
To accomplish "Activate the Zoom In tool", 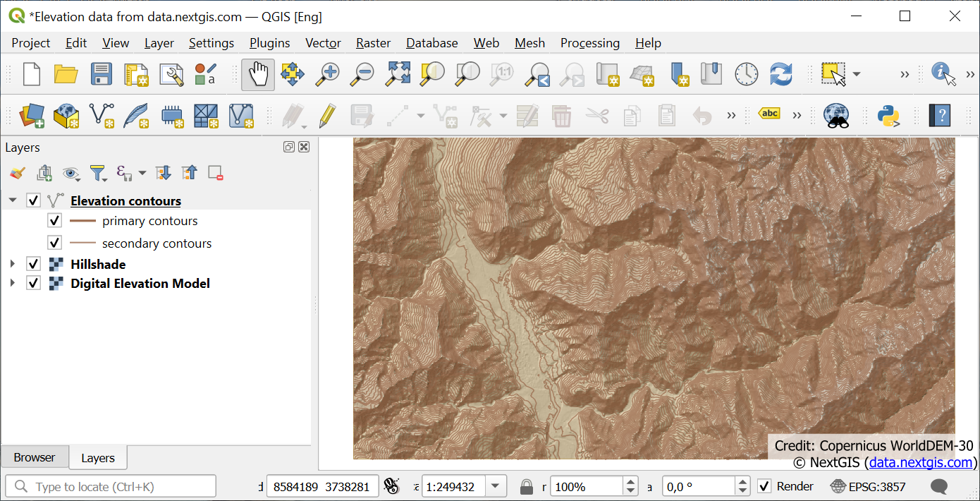I will click(x=327, y=73).
